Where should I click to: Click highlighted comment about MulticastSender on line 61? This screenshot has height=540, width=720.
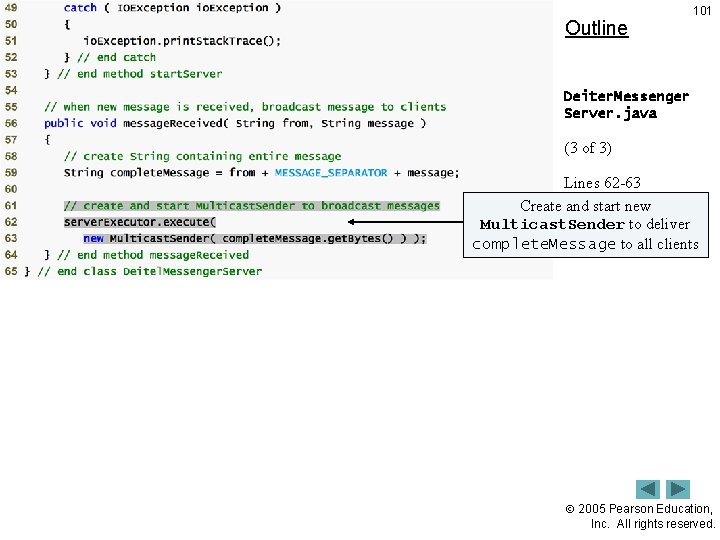coord(252,206)
